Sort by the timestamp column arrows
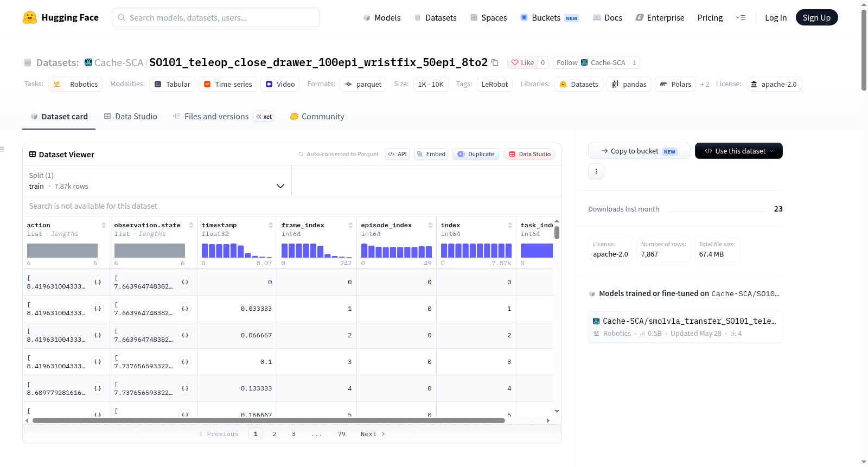Viewport: 868px width, 467px height. (x=271, y=225)
